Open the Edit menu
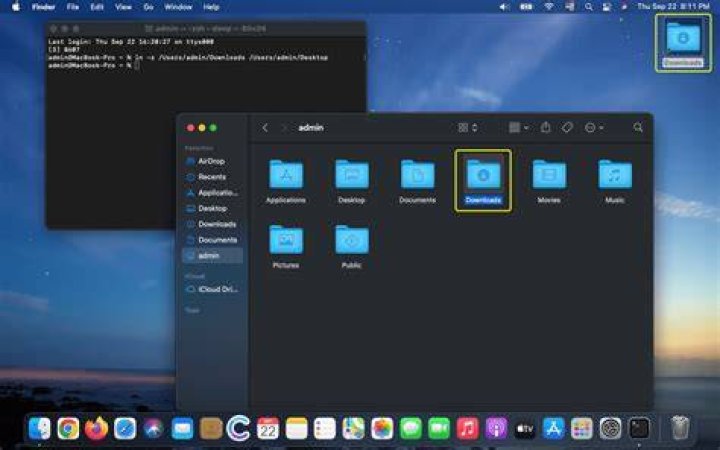The image size is (720, 450). 97,7
